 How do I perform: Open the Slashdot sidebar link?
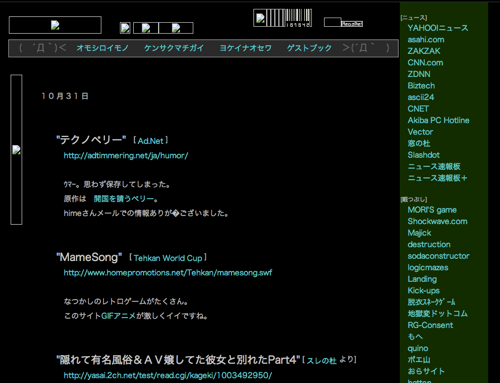(x=424, y=155)
